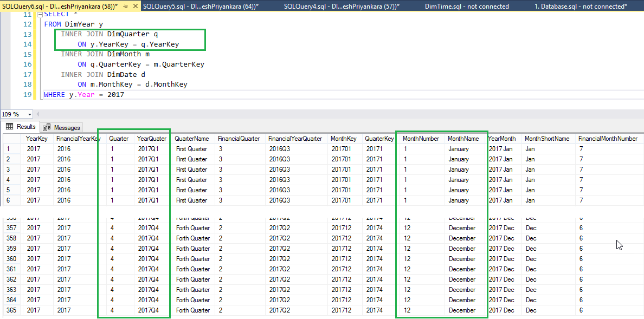Click the Quarter column header
This screenshot has width=644, height=319.
tap(118, 138)
